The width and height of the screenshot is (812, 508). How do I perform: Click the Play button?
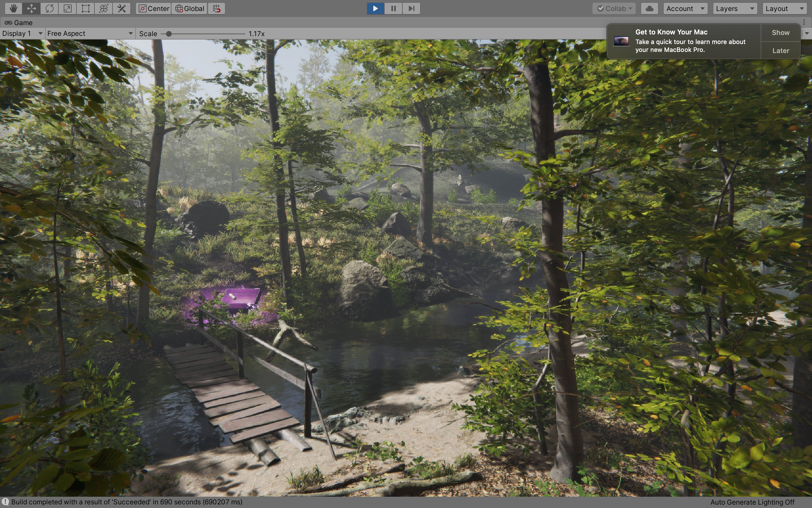coord(376,8)
